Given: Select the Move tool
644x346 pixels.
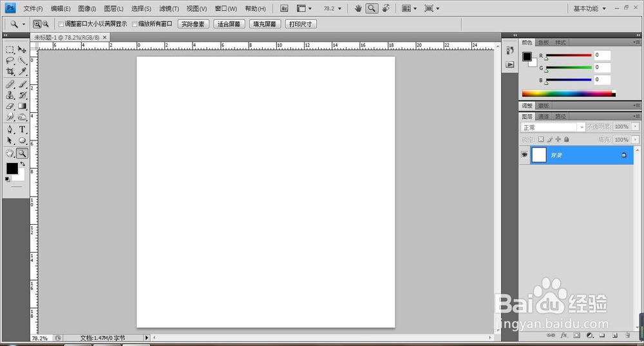Looking at the screenshot, I should (x=22, y=50).
